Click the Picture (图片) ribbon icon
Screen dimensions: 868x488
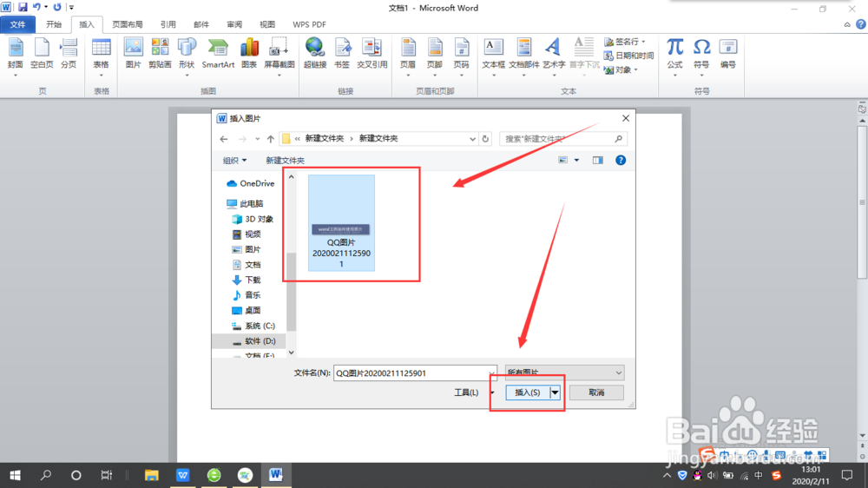tap(134, 54)
